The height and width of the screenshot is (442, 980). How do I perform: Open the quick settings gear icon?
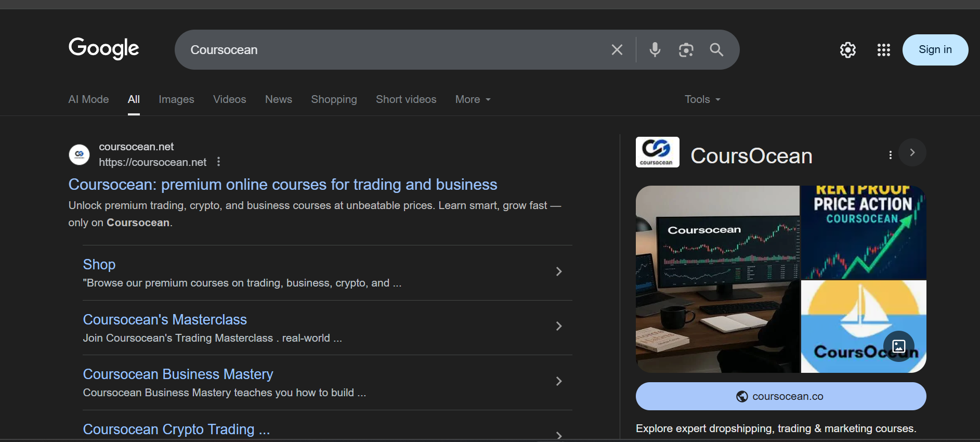[x=847, y=50]
